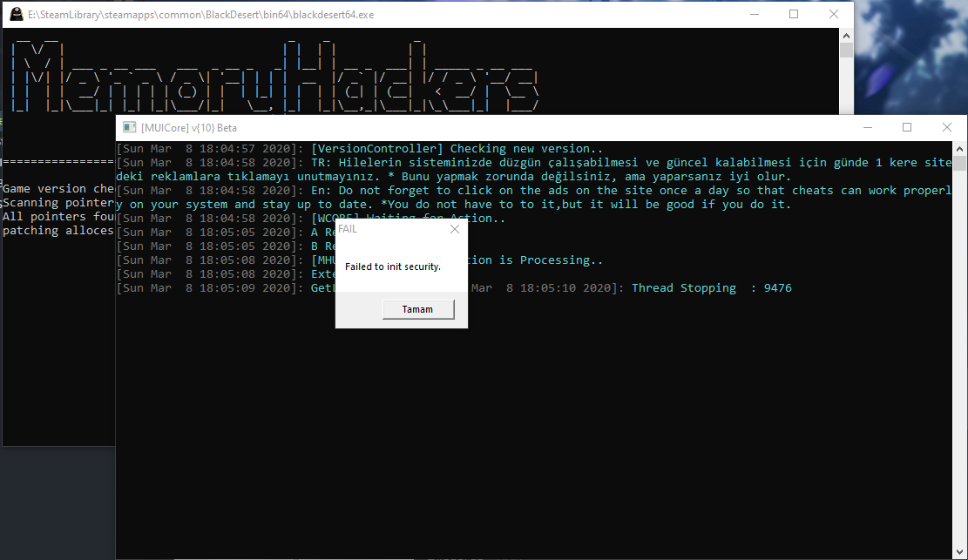Click the blackdesert64.exe console window icon

16,14
